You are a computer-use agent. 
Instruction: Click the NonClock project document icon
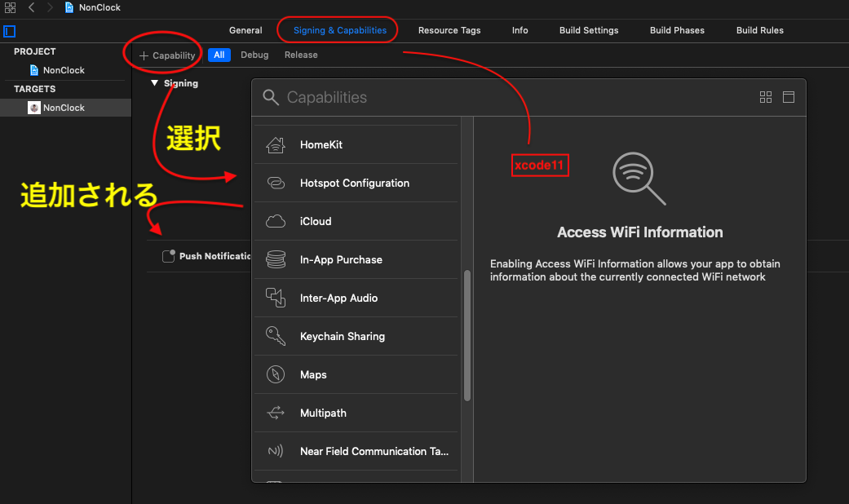[34, 70]
